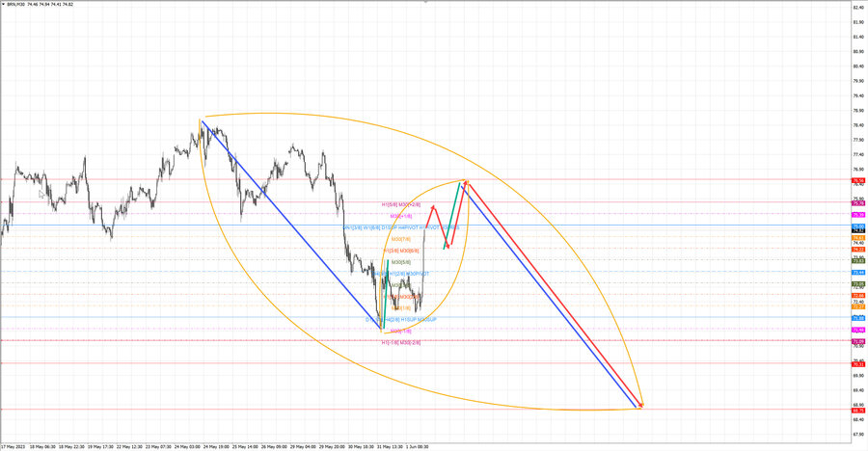The image size is (868, 451).
Task: Click the H1[5/8] M30[+2/8] level label
Action: point(401,204)
